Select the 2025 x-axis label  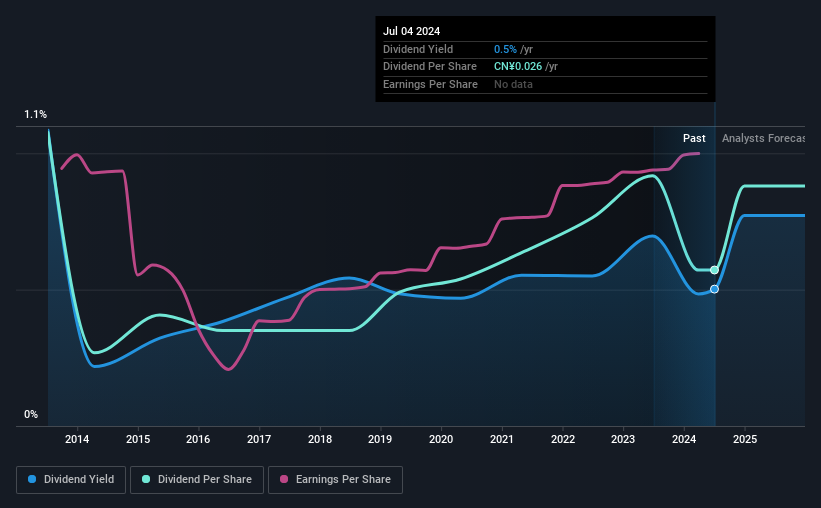[x=745, y=439]
